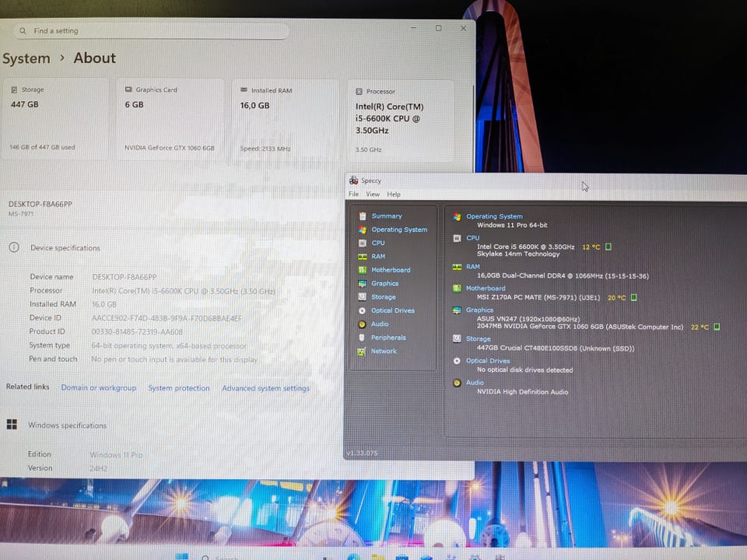Click the Speccy title bar app icon
The width and height of the screenshot is (747, 560).
(353, 180)
